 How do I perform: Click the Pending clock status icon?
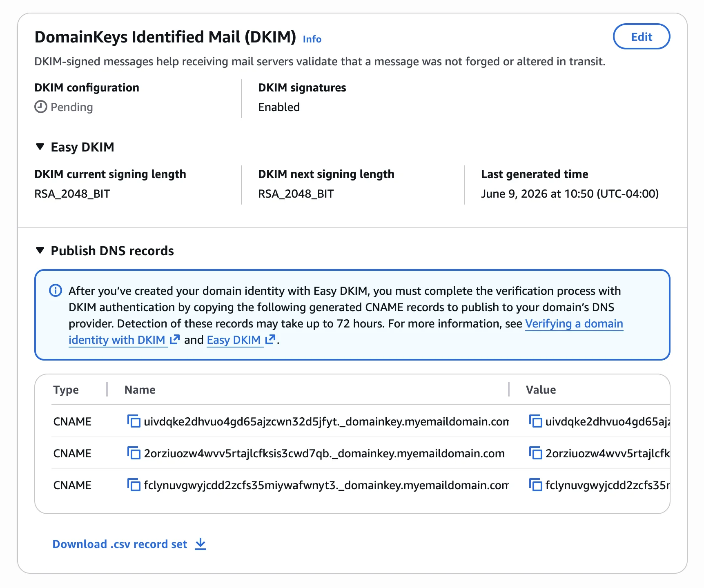click(41, 107)
